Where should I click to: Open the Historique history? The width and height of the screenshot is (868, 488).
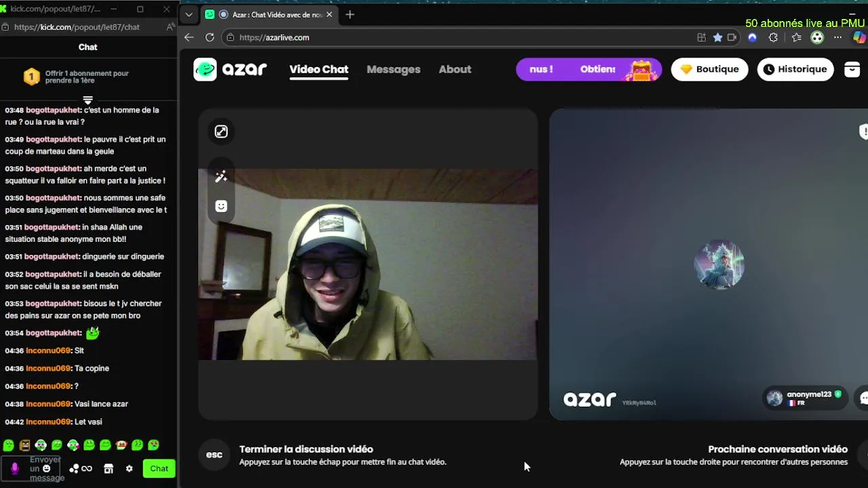pyautogui.click(x=795, y=69)
